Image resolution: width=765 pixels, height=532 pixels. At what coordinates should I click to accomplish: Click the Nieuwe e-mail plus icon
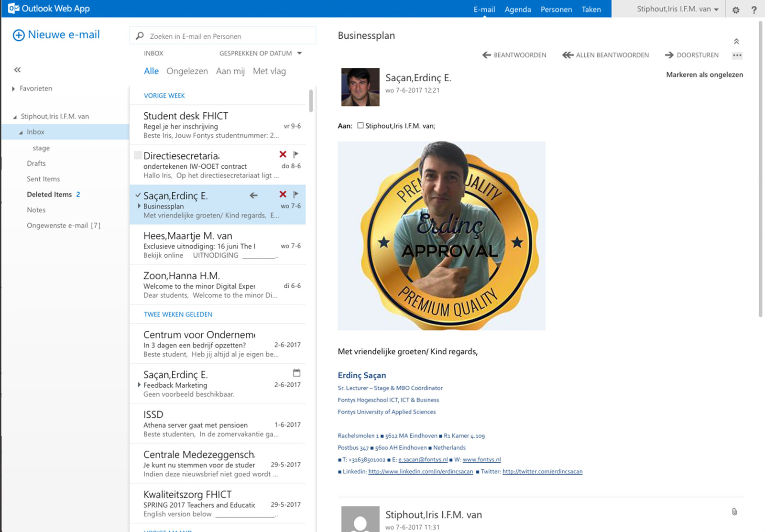[x=19, y=35]
